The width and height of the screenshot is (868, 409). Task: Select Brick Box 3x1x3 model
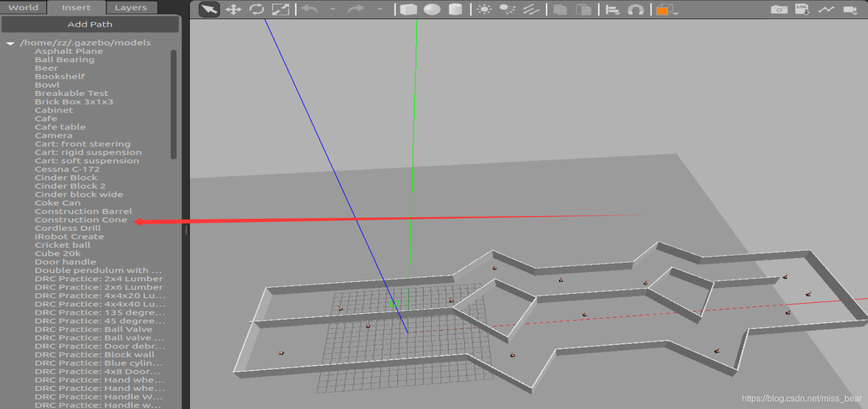tap(74, 102)
